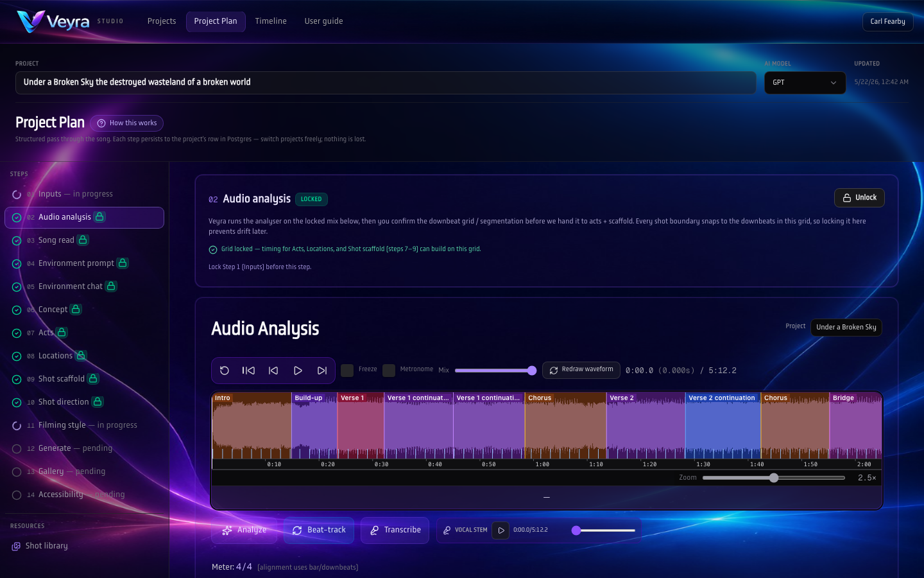Play the vocal stem
This screenshot has width=924, height=578.
(501, 530)
